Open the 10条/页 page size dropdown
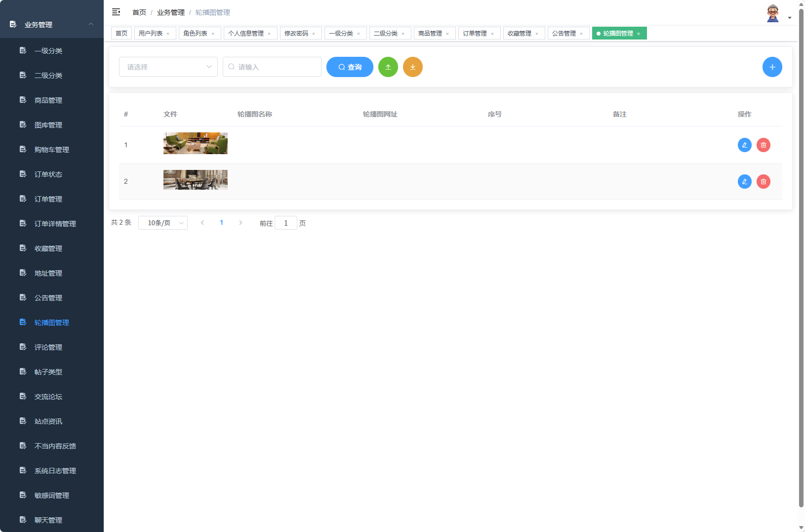This screenshot has width=805, height=532. [x=163, y=223]
